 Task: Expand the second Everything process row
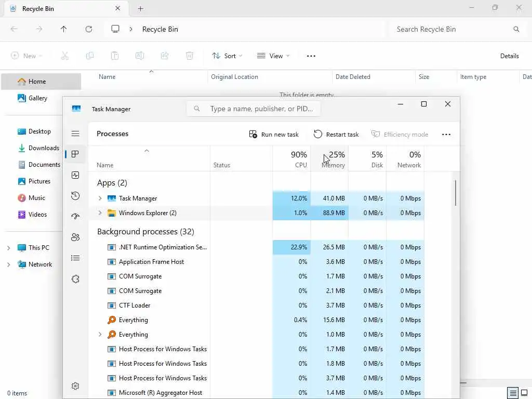(x=100, y=335)
